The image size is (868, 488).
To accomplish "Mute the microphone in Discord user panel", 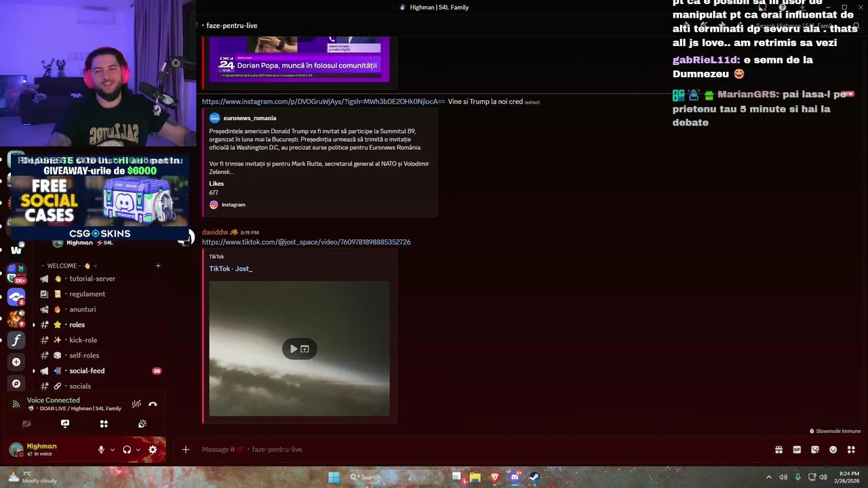I will pos(101,449).
